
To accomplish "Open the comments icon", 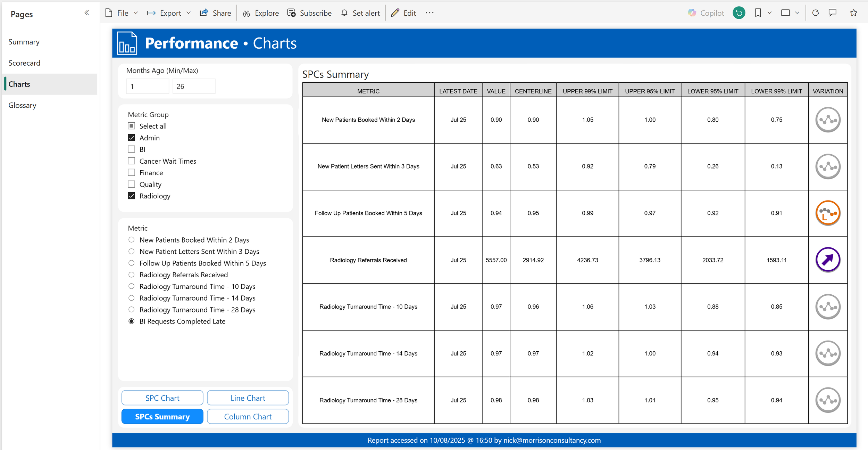I will click(x=833, y=13).
